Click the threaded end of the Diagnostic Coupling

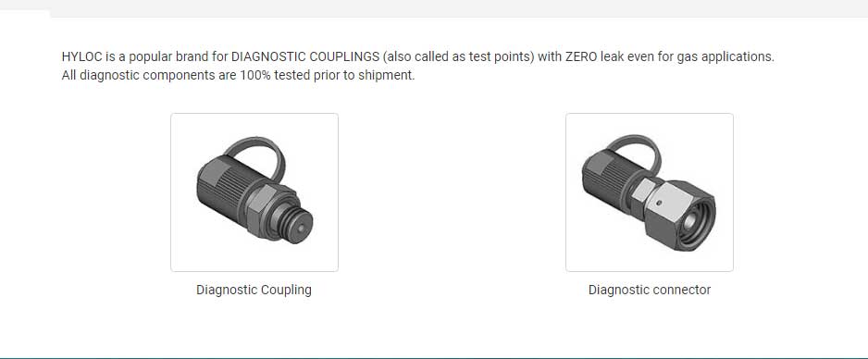click(296, 221)
